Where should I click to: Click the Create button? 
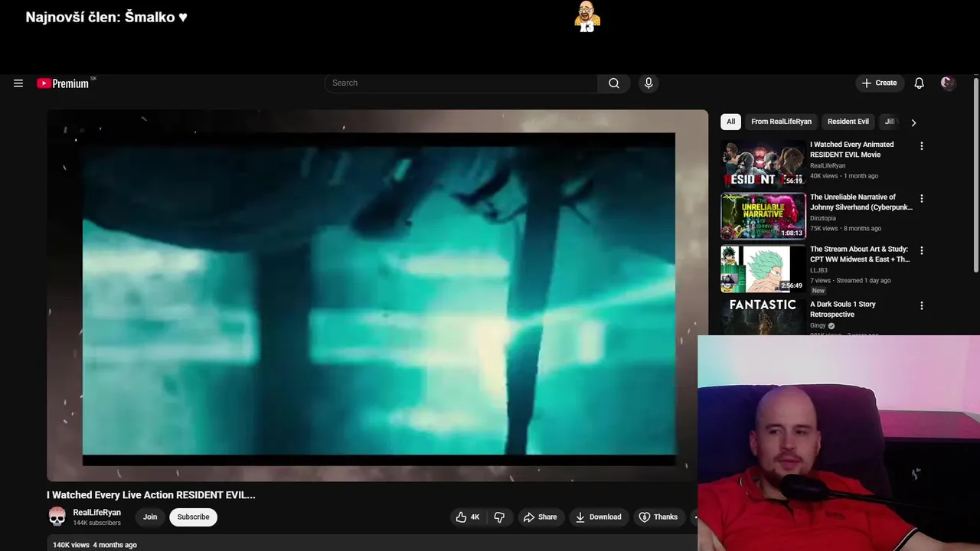coord(879,83)
